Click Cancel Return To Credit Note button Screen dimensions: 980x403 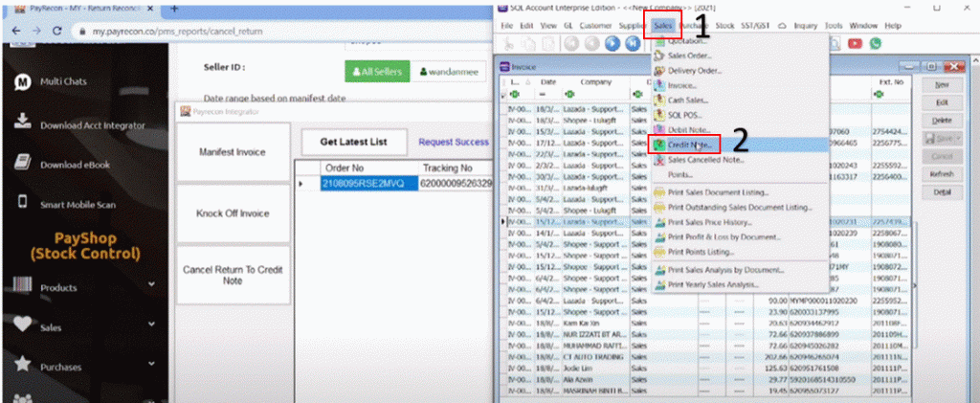(234, 275)
